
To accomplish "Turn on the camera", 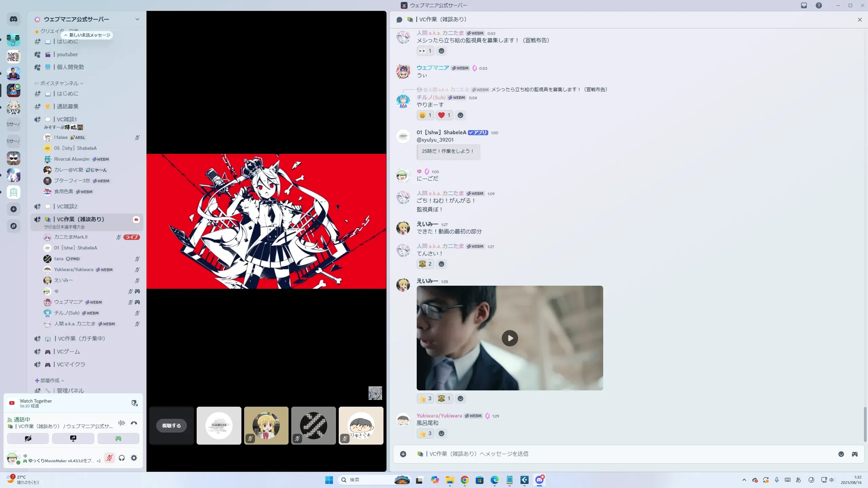I will (x=28, y=439).
